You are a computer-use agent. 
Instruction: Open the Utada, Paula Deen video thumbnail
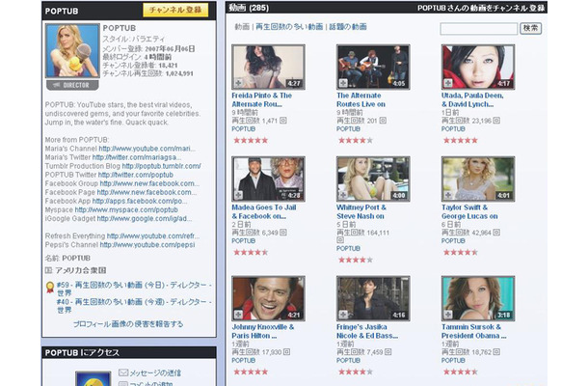478,67
